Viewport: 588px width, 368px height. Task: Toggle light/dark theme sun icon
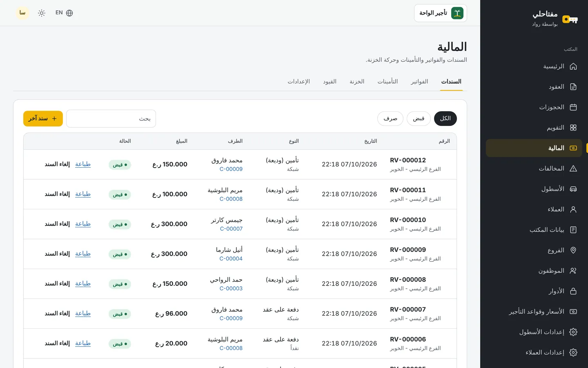pos(42,13)
